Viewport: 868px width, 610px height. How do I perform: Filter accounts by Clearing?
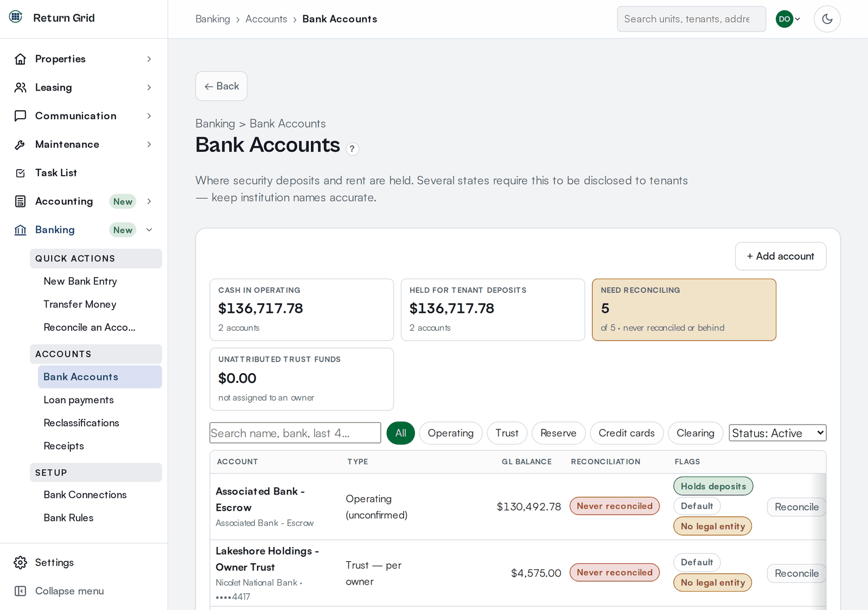[695, 433]
